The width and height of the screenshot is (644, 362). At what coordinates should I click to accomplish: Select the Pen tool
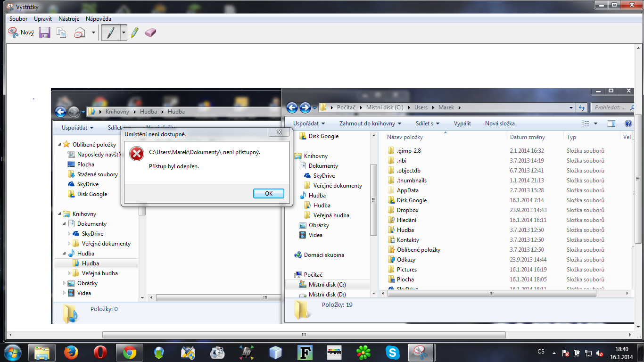tap(110, 33)
